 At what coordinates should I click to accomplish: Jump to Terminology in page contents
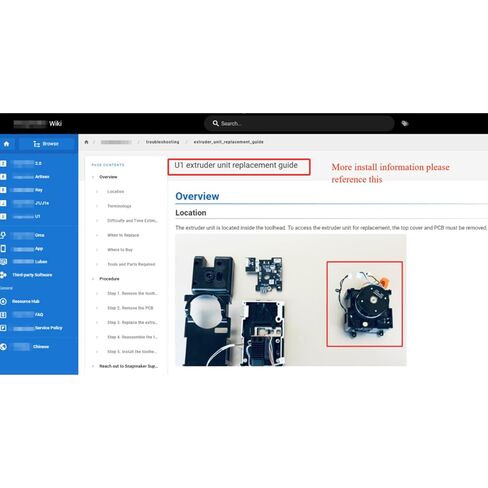[x=119, y=206]
